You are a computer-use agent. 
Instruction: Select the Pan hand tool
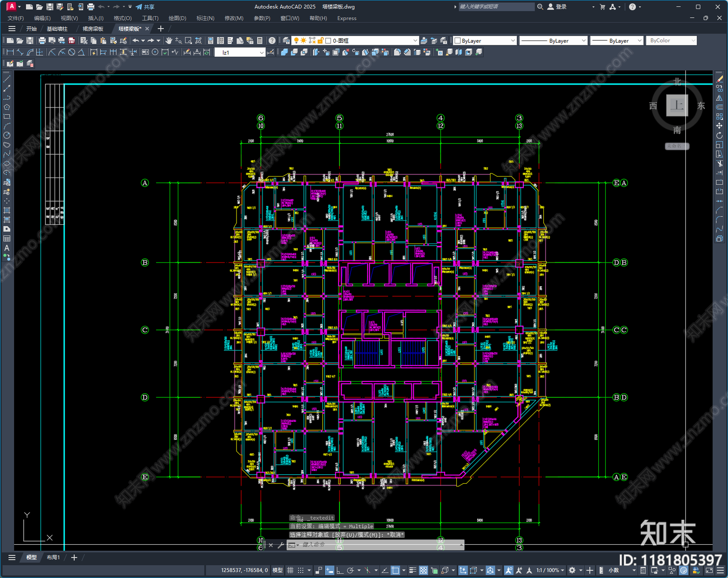(169, 41)
